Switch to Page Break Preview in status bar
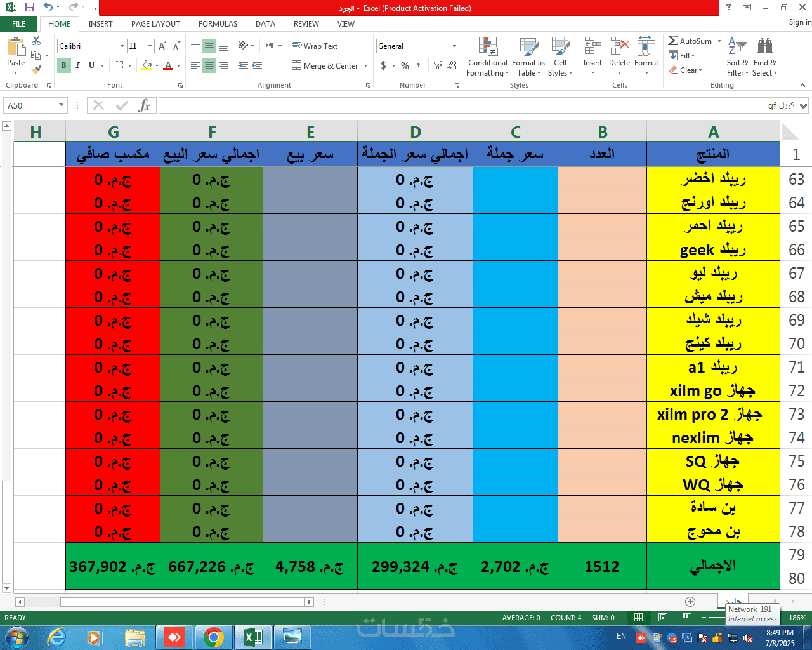This screenshot has width=812, height=650. [x=686, y=618]
